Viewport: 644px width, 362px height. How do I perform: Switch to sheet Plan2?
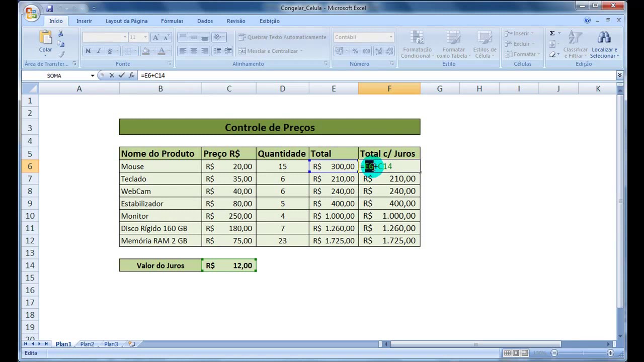click(87, 344)
